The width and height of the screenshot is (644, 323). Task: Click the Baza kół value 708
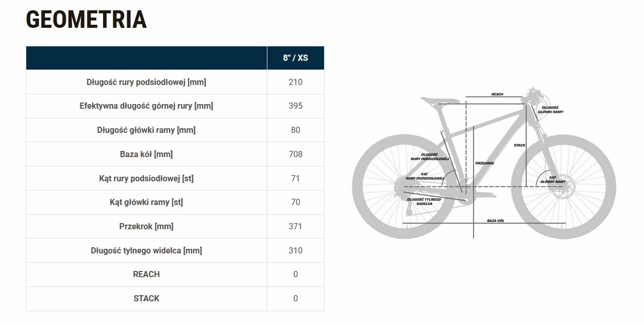(295, 154)
